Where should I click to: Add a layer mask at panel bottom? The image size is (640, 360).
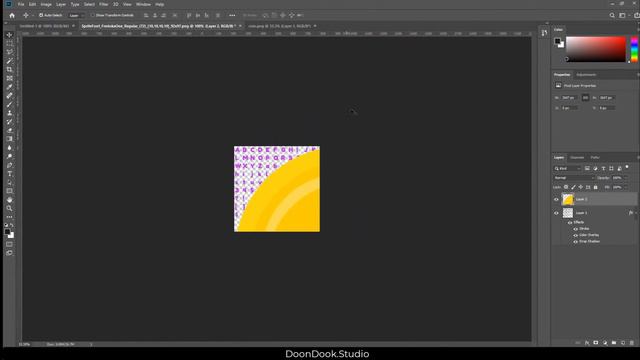point(596,343)
